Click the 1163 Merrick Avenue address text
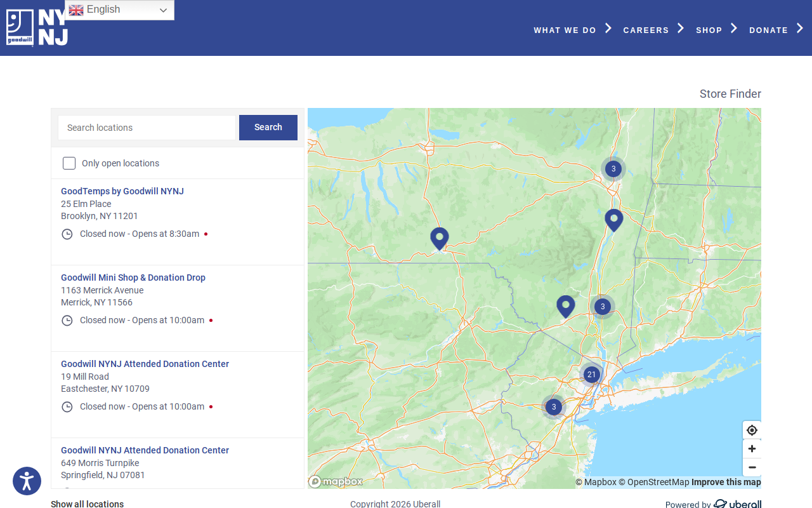812x508 pixels. click(x=102, y=290)
